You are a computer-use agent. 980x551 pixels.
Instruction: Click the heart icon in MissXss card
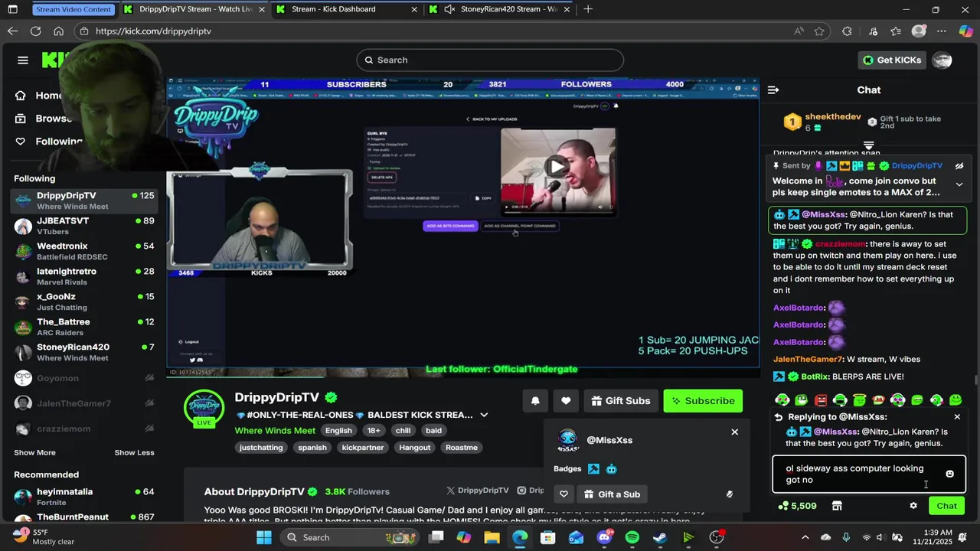point(563,494)
